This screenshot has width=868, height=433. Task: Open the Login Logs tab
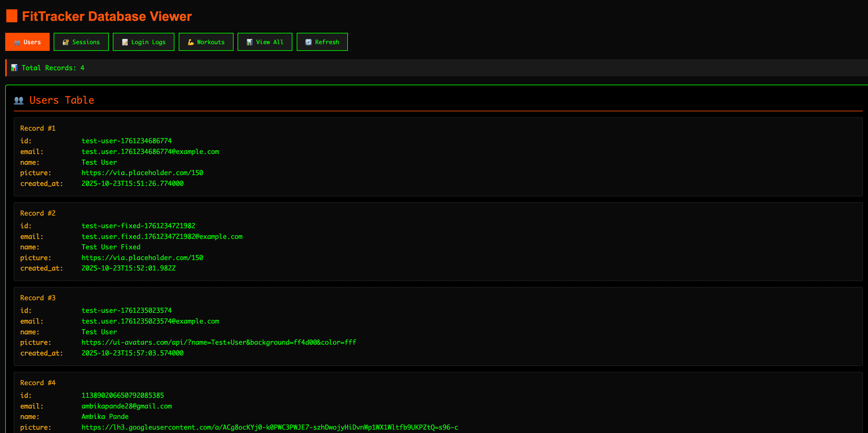pos(143,42)
